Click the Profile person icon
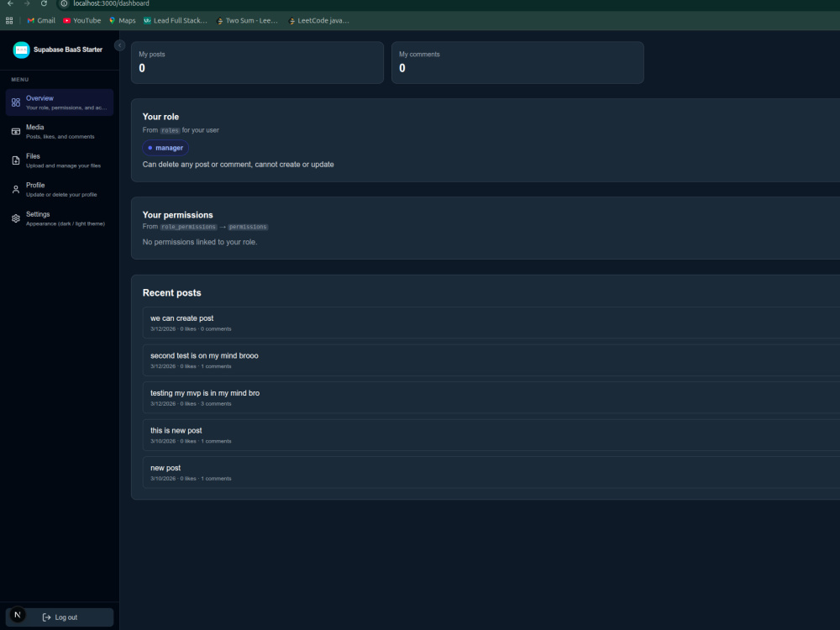The width and height of the screenshot is (840, 630). click(x=16, y=189)
